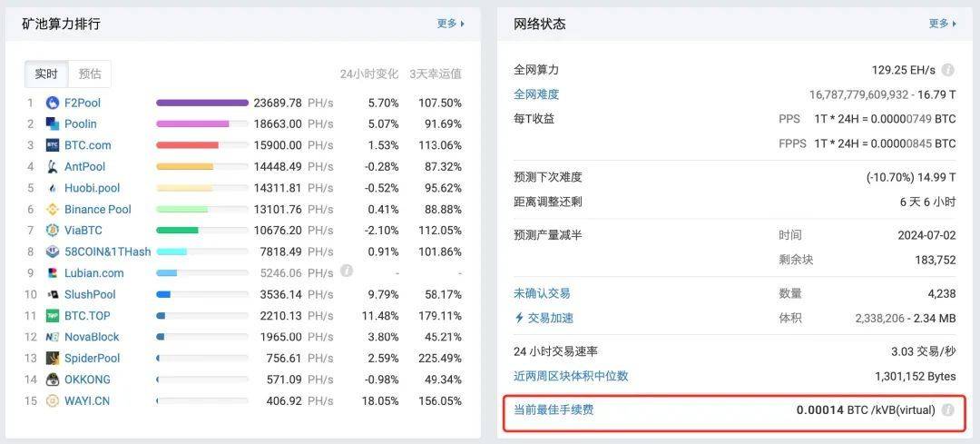Click the 58COIN&1THash logo icon
The height and width of the screenshot is (444, 980).
[53, 252]
